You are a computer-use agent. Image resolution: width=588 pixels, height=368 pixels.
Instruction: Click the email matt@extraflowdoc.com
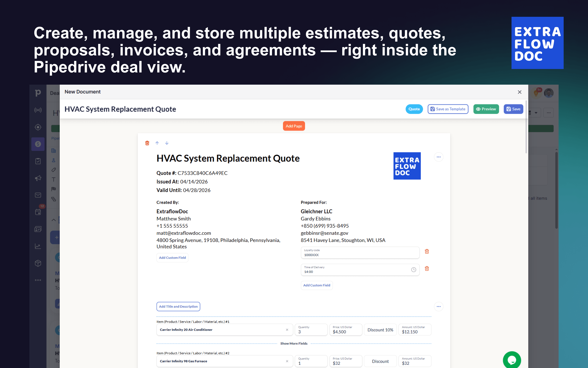point(184,233)
